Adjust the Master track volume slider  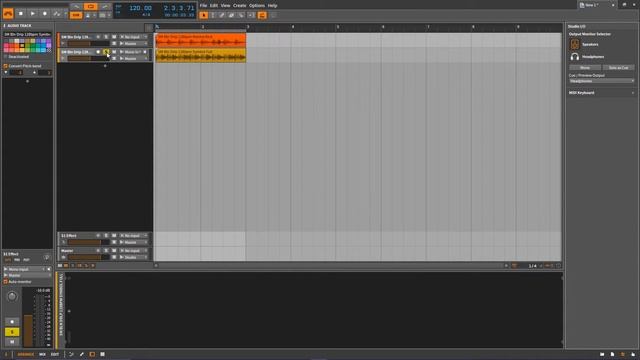[x=88, y=257]
